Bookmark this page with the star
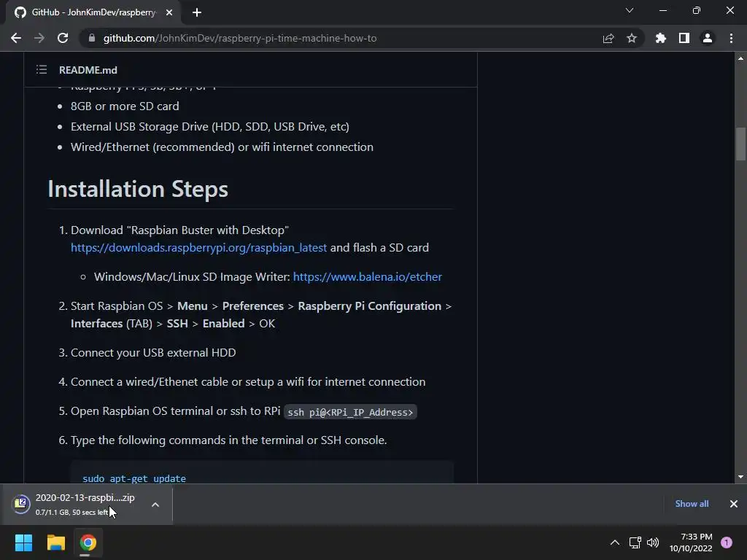The image size is (747, 560). (632, 38)
